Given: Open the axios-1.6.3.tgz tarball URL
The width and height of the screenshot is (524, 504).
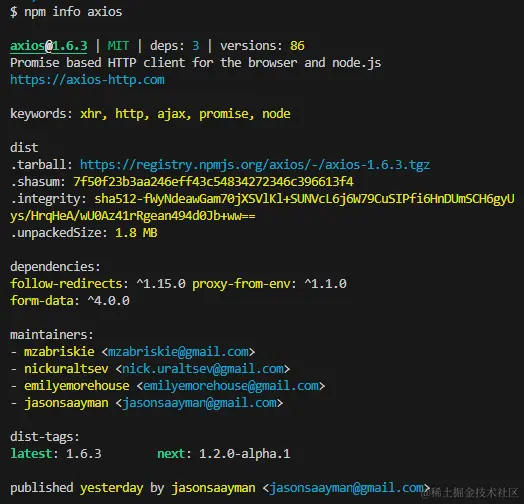Looking at the screenshot, I should pos(255,165).
